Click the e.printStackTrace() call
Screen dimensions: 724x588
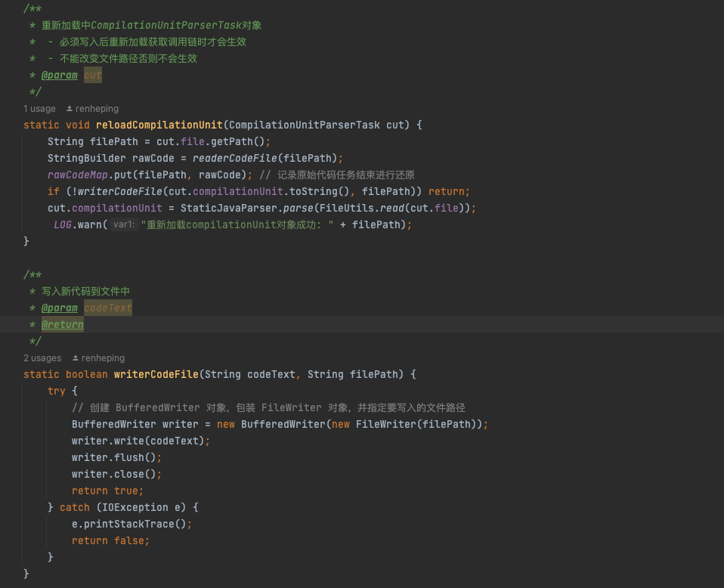pyautogui.click(x=131, y=525)
